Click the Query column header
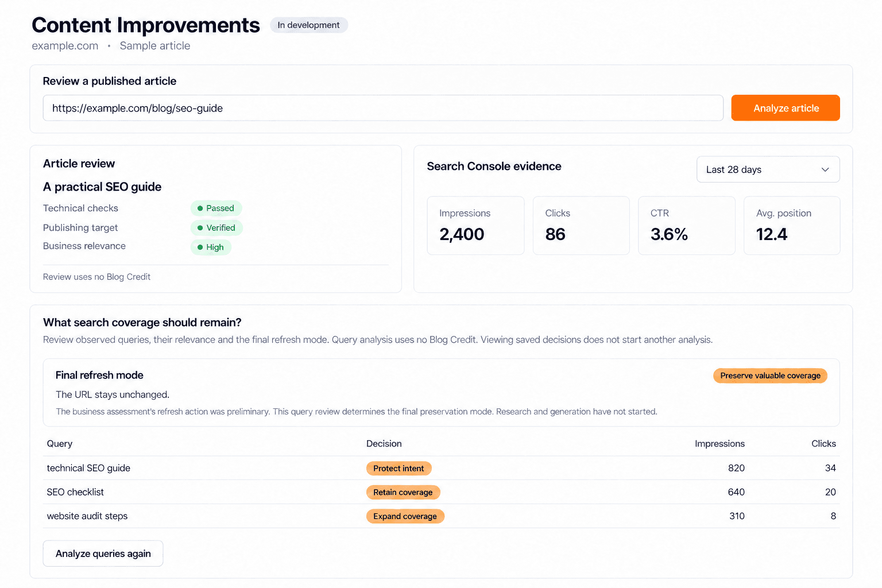Screen dimensions: 882x588 60,443
